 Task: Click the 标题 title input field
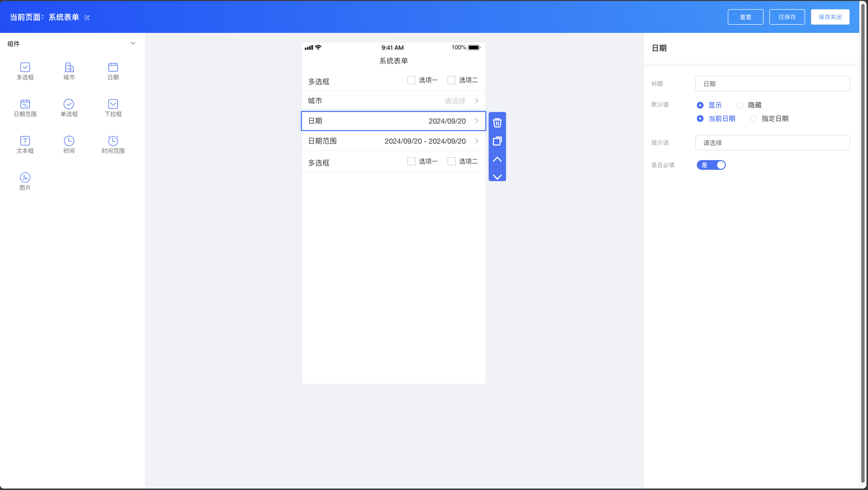pos(772,84)
